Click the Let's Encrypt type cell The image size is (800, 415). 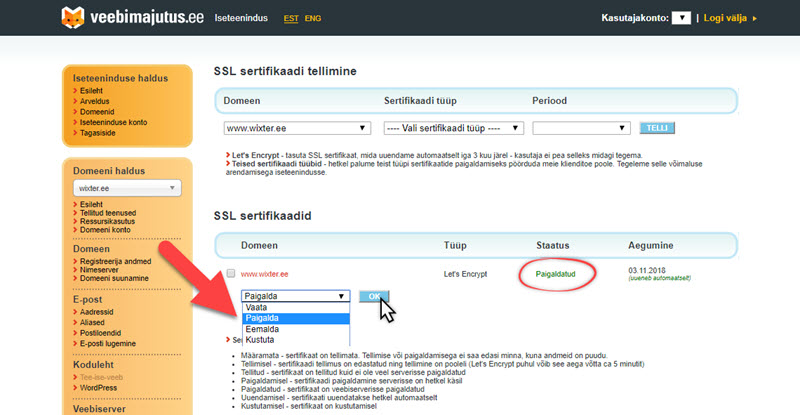coord(465,274)
